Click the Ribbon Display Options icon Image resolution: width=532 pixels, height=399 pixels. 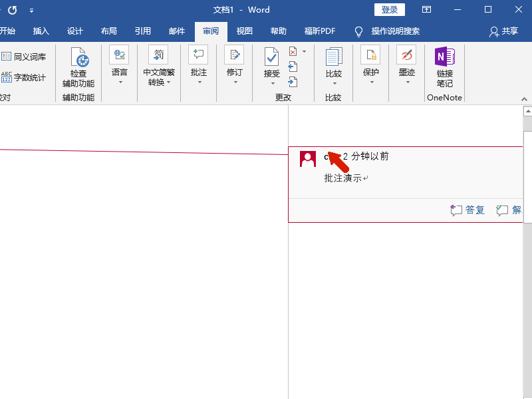pyautogui.click(x=426, y=9)
